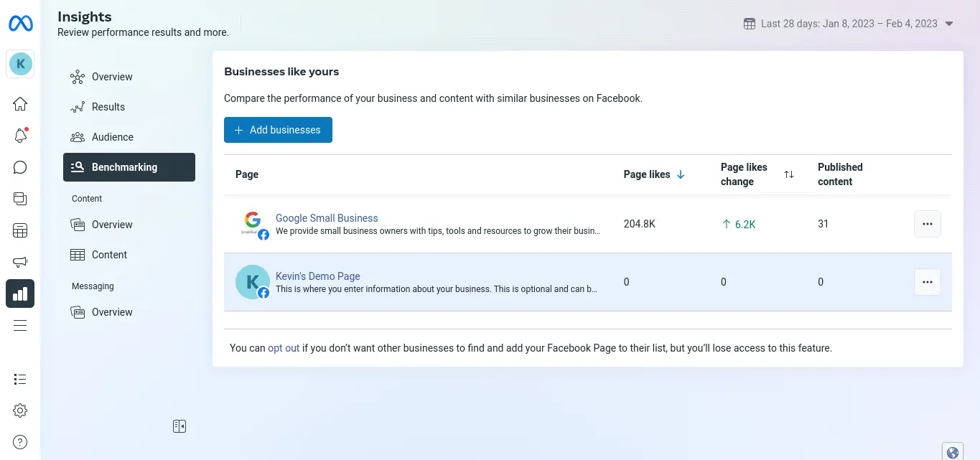Click Google Small Business page logo

click(x=253, y=224)
